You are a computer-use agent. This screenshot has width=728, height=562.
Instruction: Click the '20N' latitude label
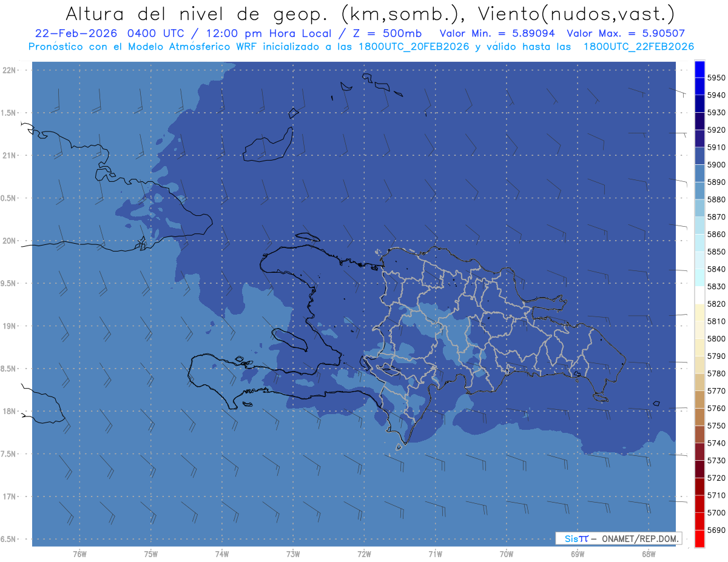point(8,241)
